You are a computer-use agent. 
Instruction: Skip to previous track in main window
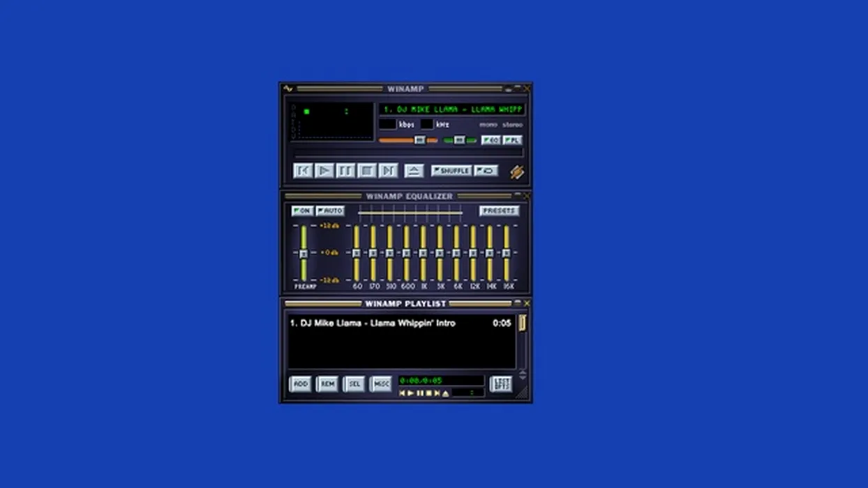coord(303,171)
